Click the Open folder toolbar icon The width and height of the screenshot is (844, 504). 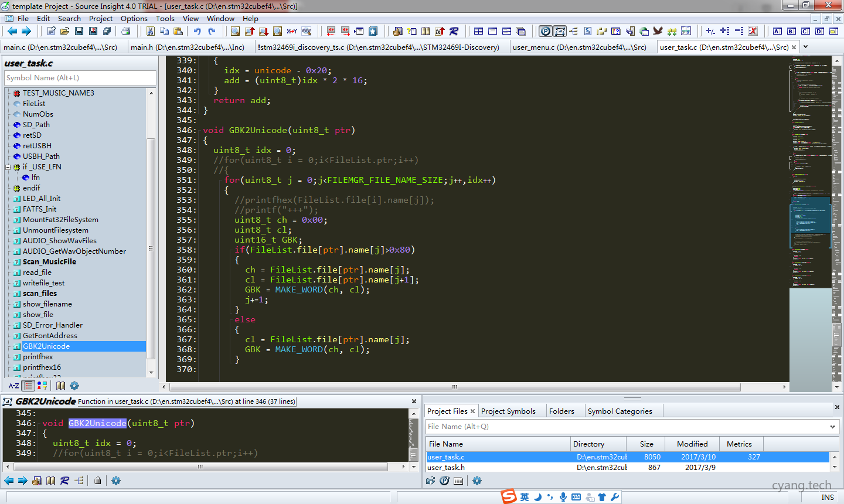[65, 31]
